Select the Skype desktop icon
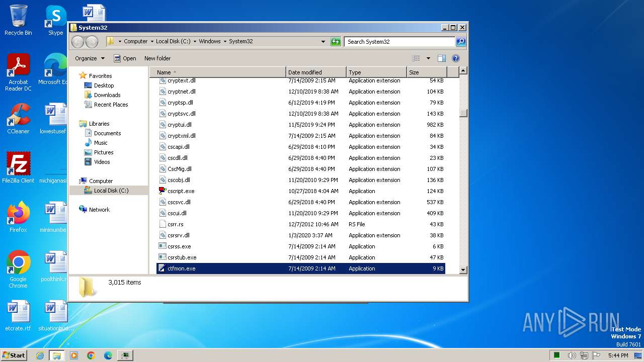Viewport: 644px width, 362px height. pos(55,20)
